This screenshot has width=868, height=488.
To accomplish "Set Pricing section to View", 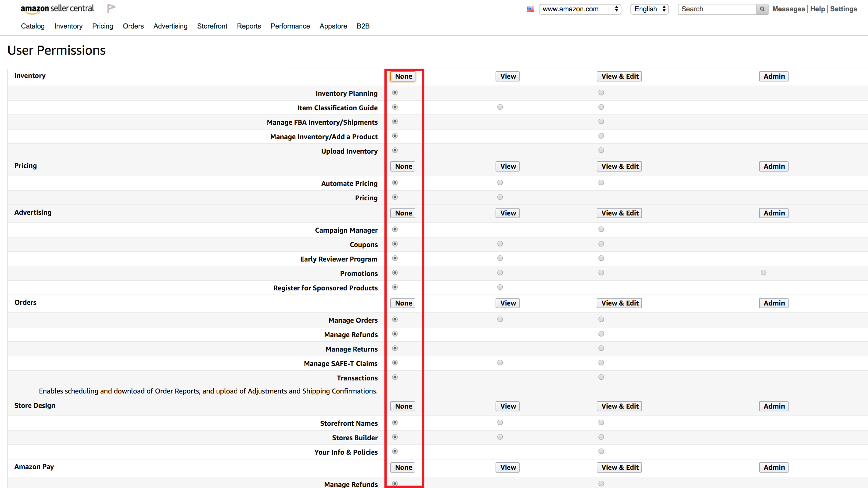I will 508,166.
